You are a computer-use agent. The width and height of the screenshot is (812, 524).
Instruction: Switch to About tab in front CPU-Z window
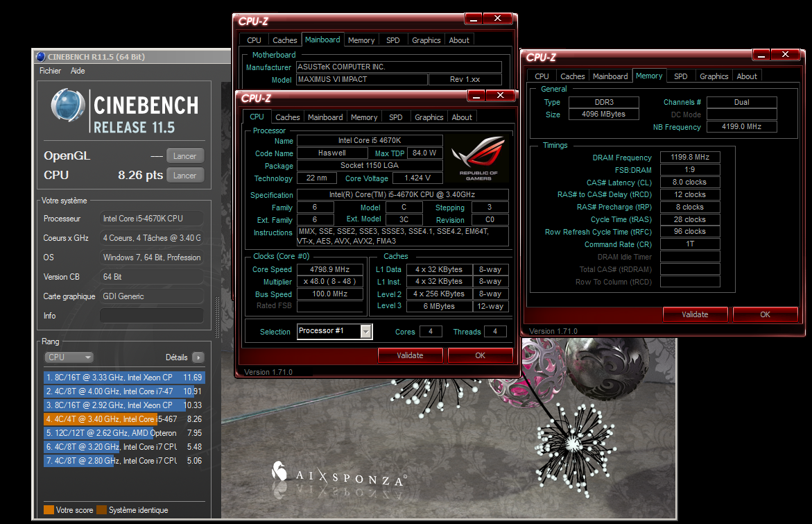tap(462, 117)
